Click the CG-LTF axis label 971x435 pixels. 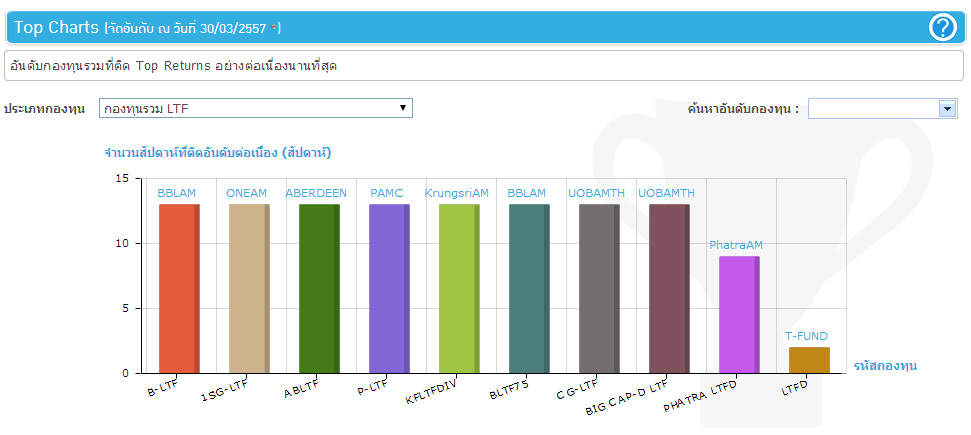579,389
